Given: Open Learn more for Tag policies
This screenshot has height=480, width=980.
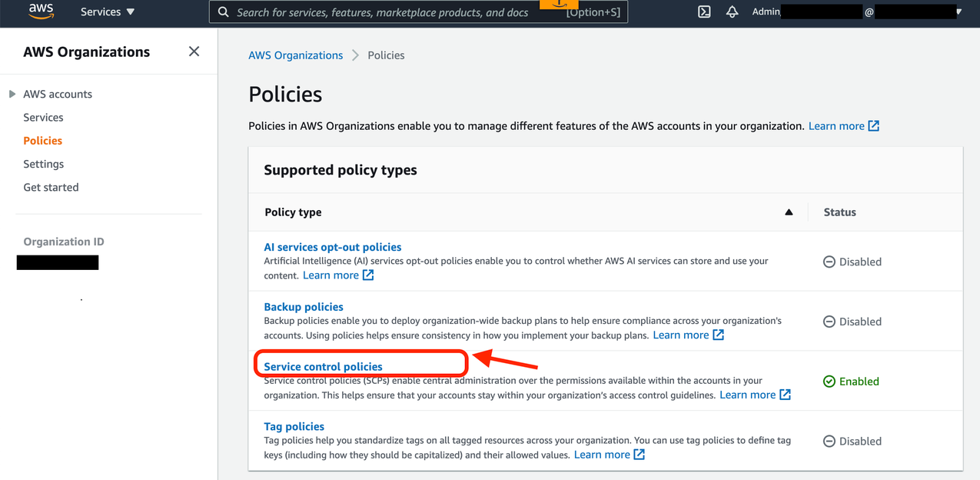Looking at the screenshot, I should [602, 455].
